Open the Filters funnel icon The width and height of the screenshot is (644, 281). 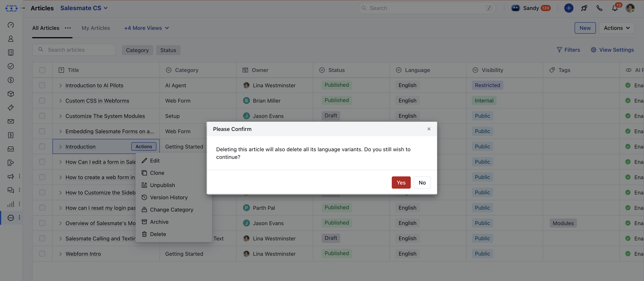pos(559,50)
